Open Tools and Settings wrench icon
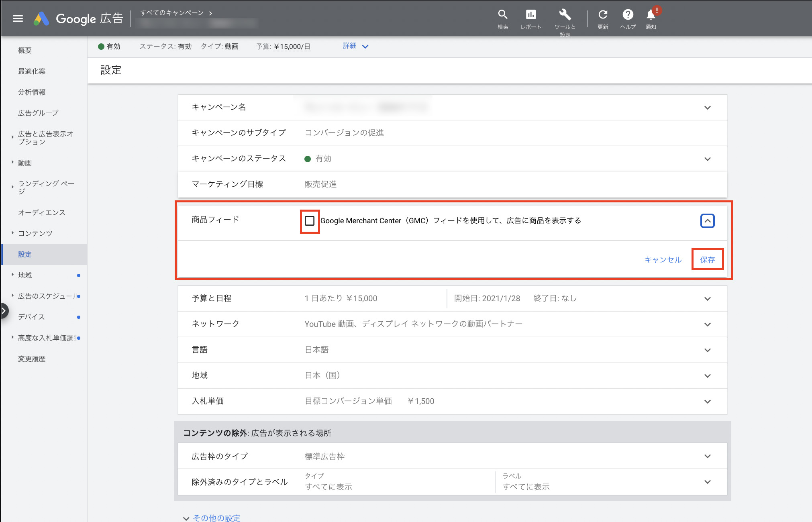The image size is (812, 522). [565, 15]
